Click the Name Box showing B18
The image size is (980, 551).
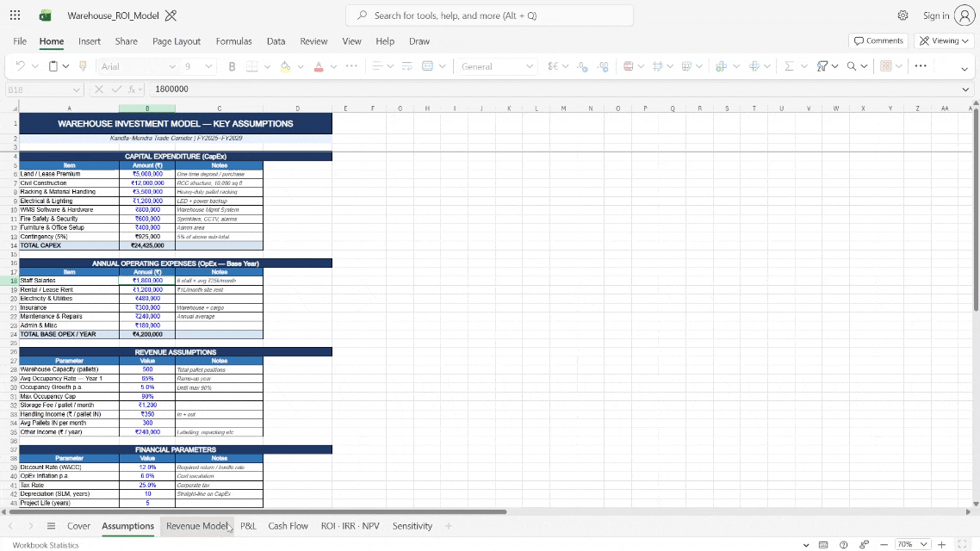click(x=43, y=90)
